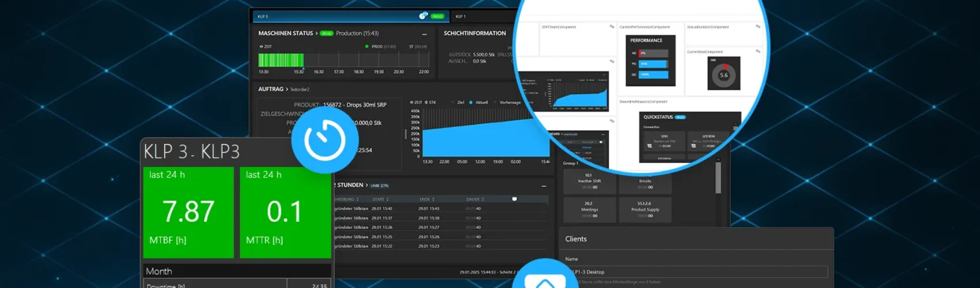Select the Meetings downtime reason tile
This screenshot has width=980, height=288.
click(589, 210)
